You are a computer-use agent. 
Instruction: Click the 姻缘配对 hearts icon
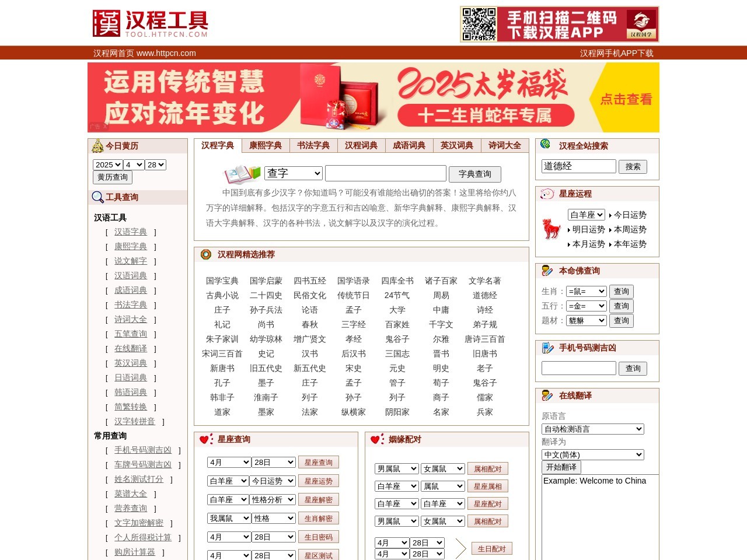(x=377, y=439)
